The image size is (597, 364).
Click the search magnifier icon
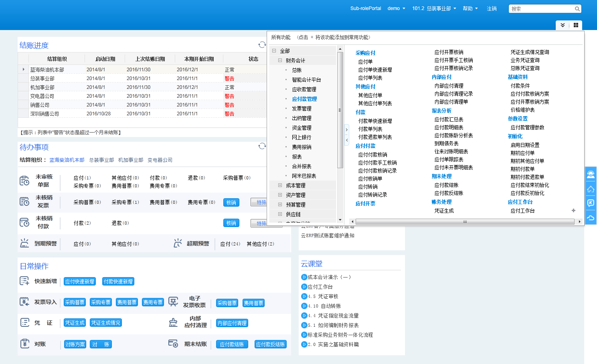click(x=577, y=9)
